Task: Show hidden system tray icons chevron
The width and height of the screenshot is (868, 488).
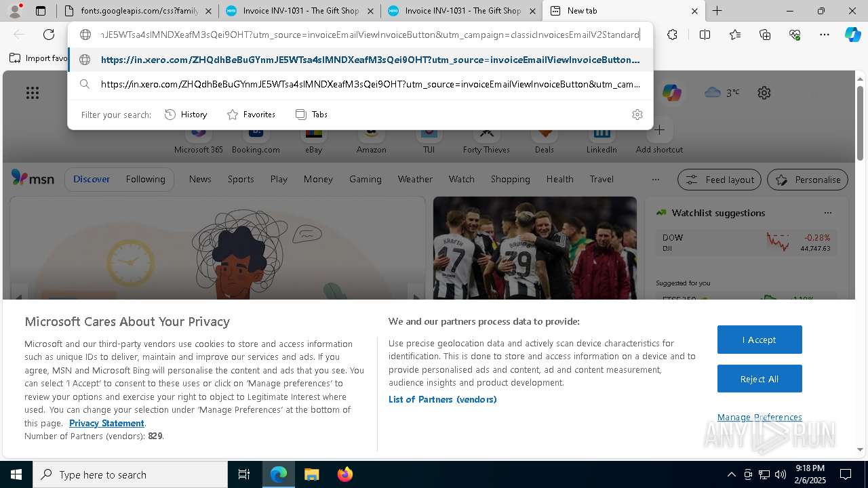Action: 731,474
